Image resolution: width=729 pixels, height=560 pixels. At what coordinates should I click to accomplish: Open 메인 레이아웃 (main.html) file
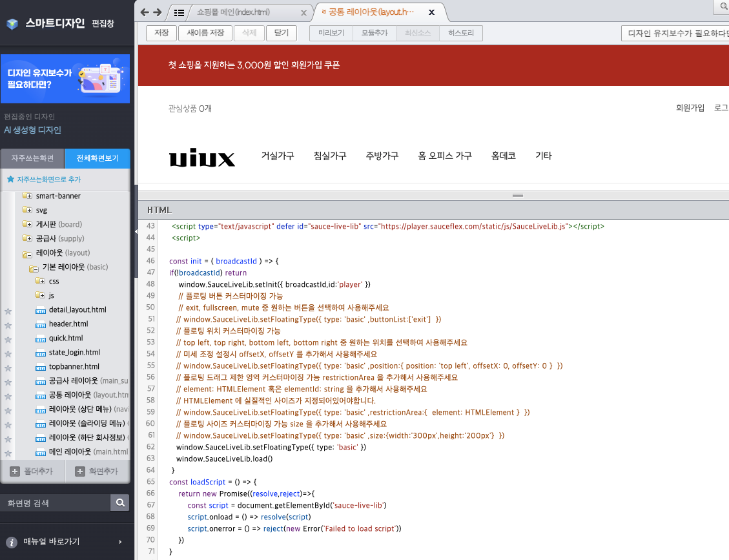pos(88,451)
